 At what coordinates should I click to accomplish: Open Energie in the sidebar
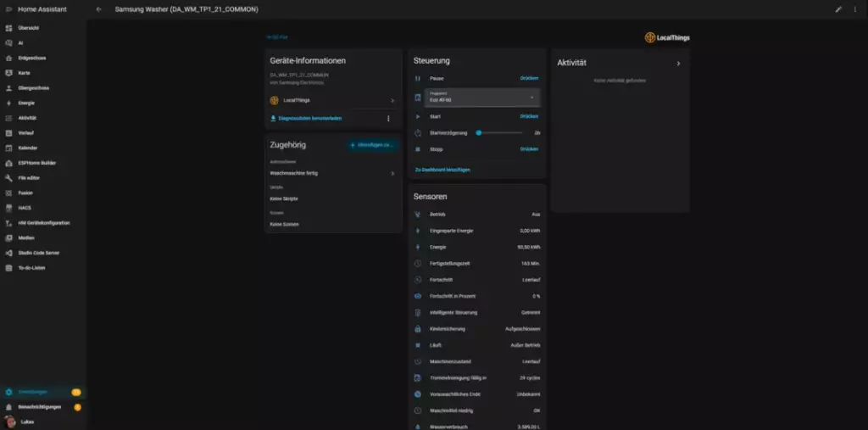pos(43,103)
